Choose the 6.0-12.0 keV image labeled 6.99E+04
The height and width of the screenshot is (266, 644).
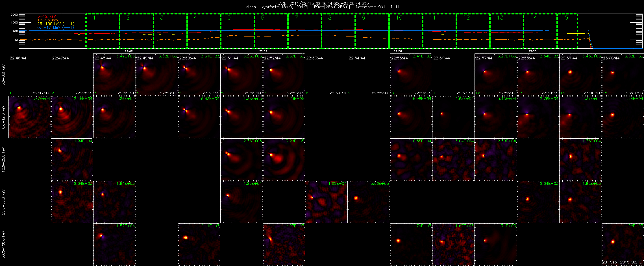pos(411,117)
